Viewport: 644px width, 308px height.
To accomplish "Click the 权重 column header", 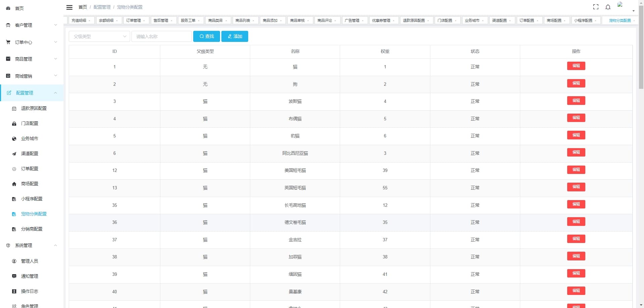I will pos(385,51).
